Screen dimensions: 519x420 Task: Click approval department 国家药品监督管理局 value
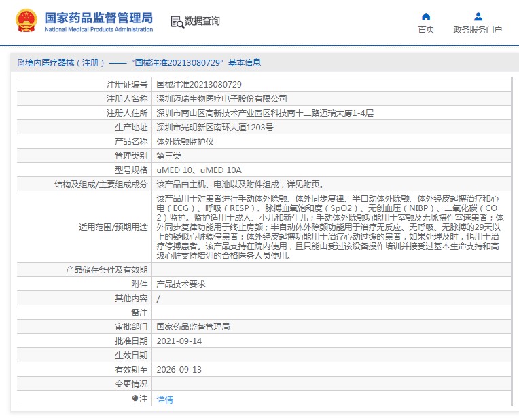[x=193, y=327]
